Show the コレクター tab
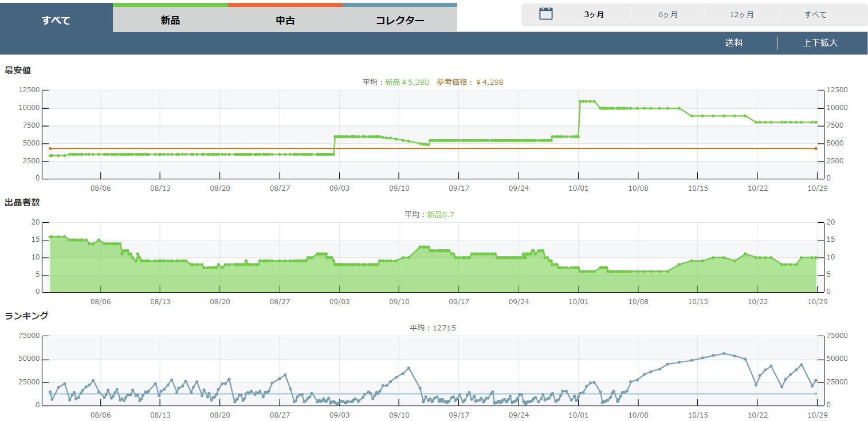The width and height of the screenshot is (868, 421). coord(400,21)
